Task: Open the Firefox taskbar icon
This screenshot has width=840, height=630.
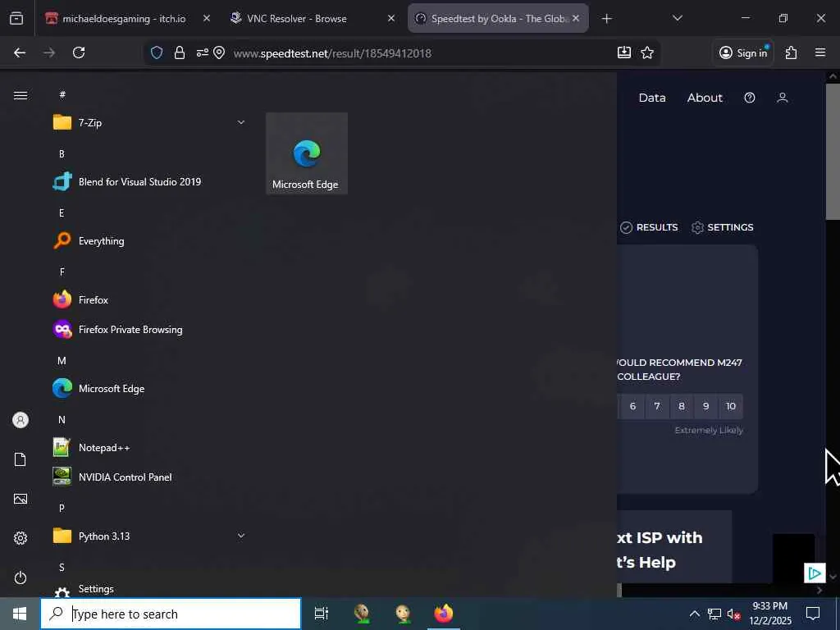Action: click(x=444, y=614)
